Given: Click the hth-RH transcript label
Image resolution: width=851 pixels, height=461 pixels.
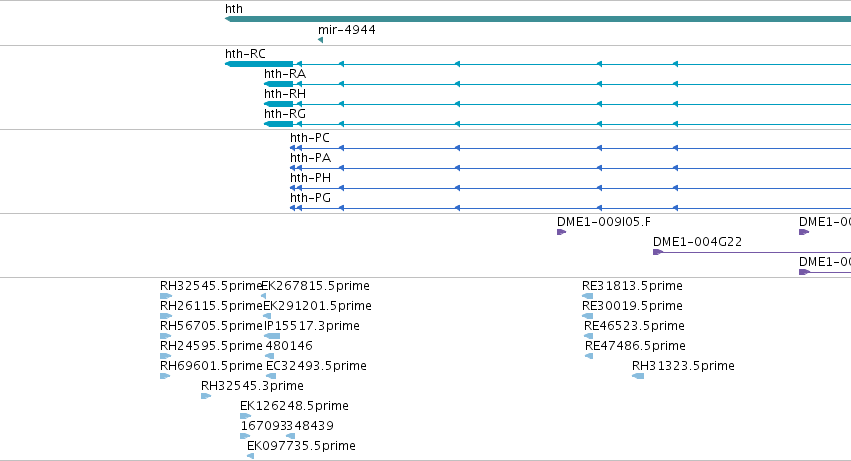Looking at the screenshot, I should pyautogui.click(x=285, y=94).
